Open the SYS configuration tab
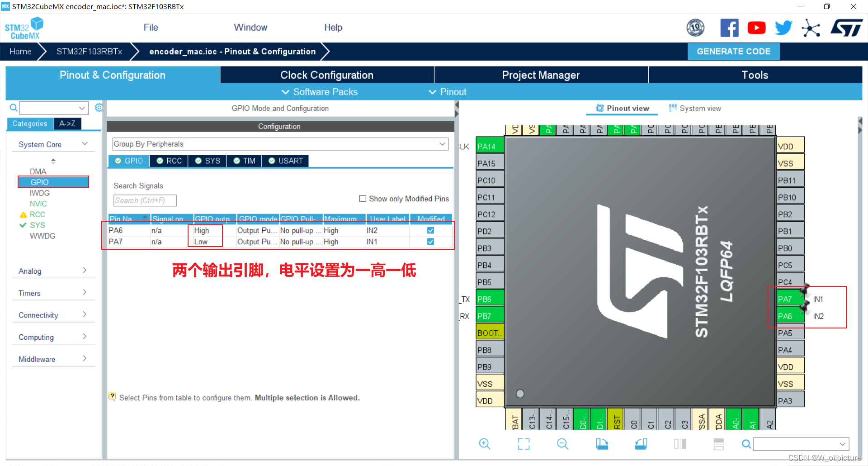This screenshot has height=466, width=868. pyautogui.click(x=208, y=161)
